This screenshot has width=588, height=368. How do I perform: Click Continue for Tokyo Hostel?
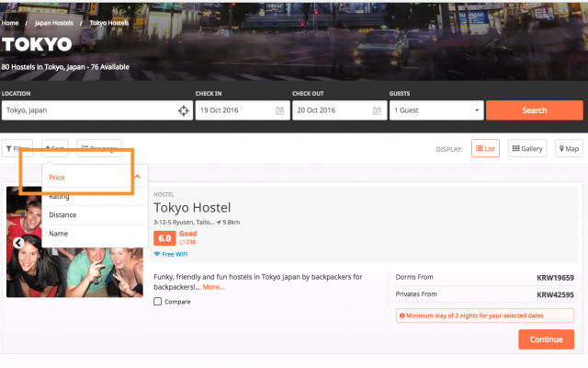click(546, 339)
